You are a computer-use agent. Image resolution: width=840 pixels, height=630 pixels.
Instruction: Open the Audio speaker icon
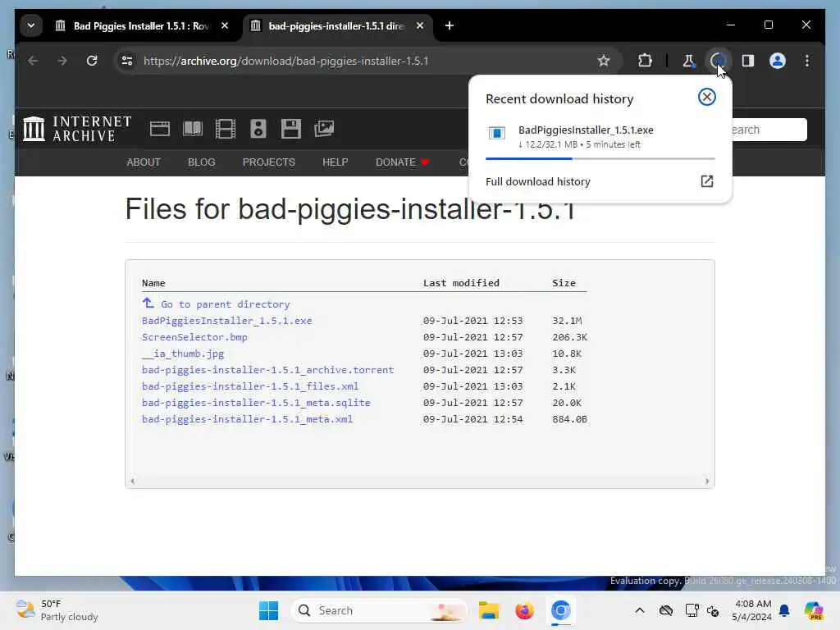[x=258, y=129]
